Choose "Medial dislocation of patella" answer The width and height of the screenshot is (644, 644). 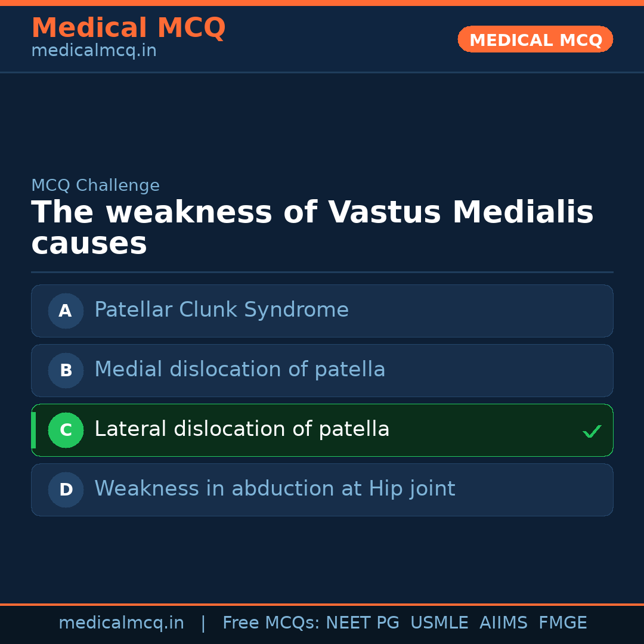[240, 370]
